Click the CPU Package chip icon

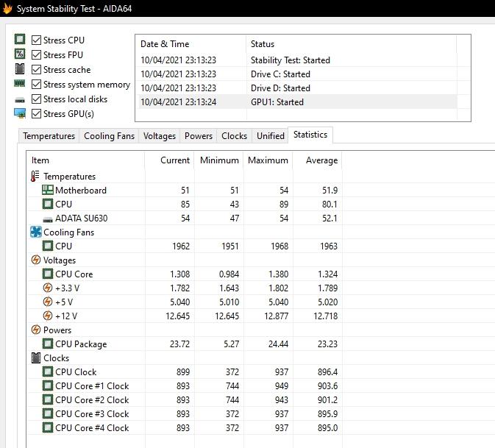(48, 344)
